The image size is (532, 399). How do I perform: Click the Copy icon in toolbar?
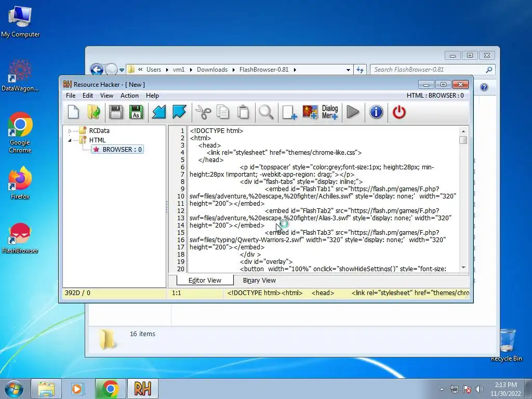(223, 112)
